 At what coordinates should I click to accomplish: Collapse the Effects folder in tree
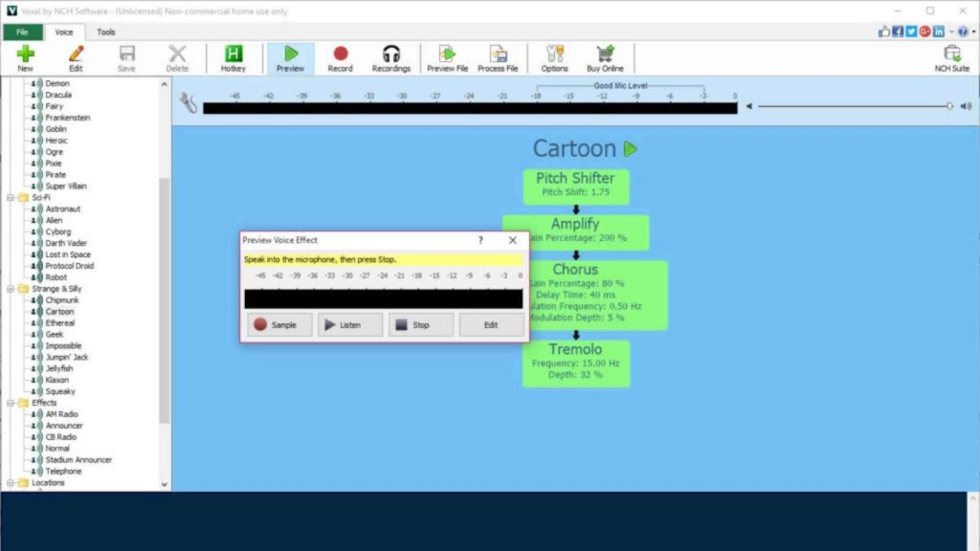(11, 403)
